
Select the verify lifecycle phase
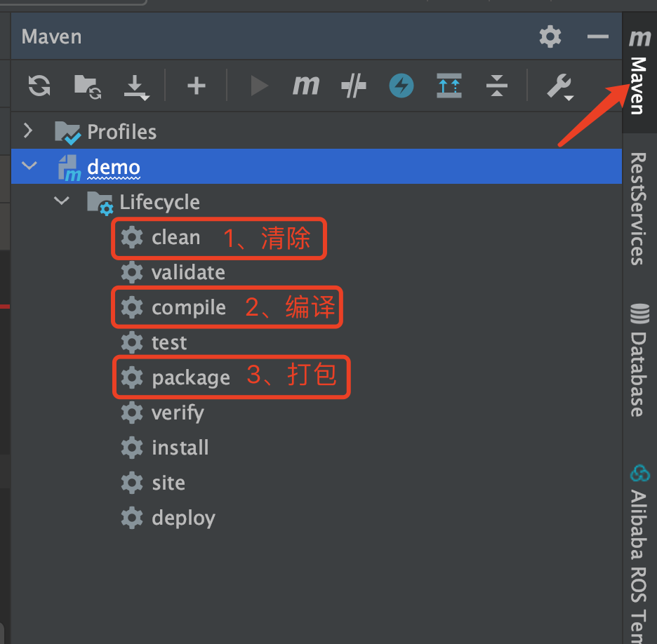point(178,413)
